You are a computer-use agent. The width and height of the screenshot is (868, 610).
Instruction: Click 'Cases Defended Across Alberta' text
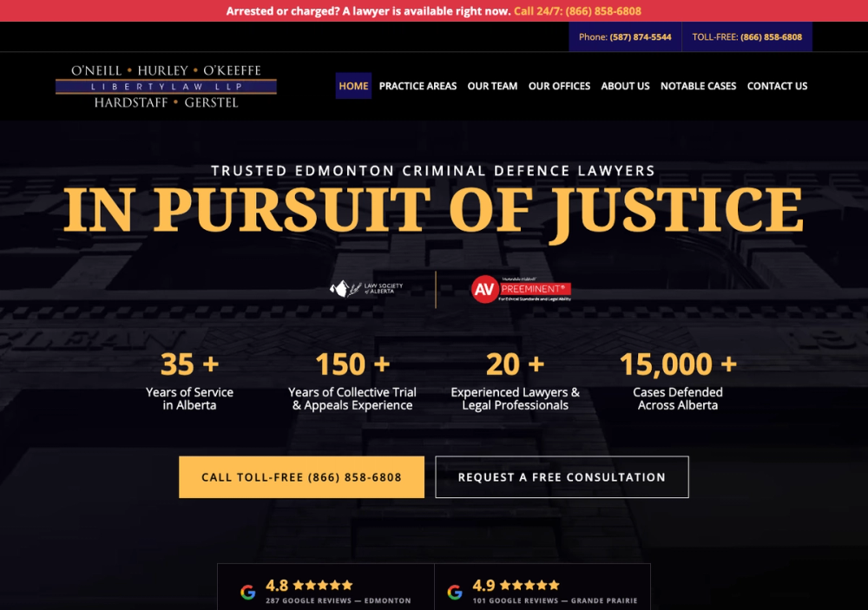pos(678,398)
